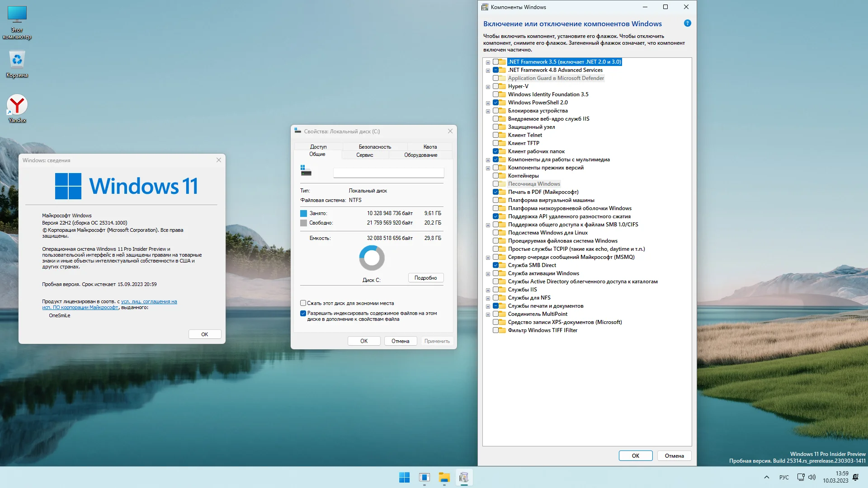Click the Подробно button under disk chart
This screenshot has width=868, height=488.
[425, 278]
